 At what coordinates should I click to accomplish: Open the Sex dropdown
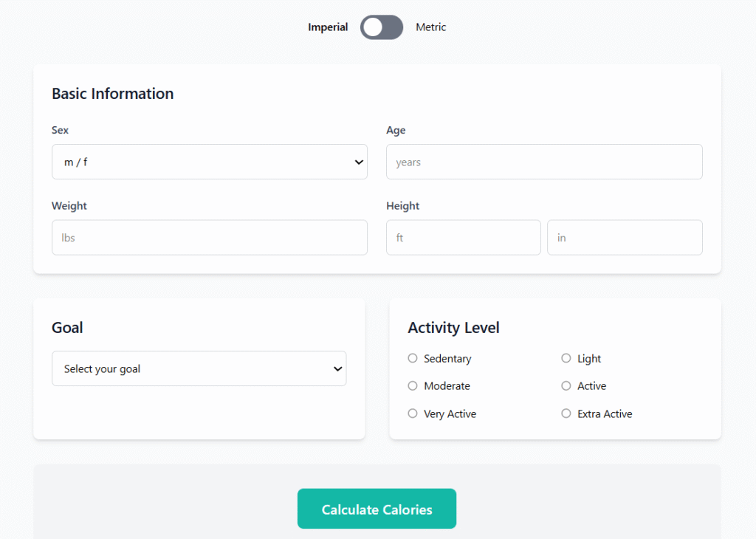[209, 162]
